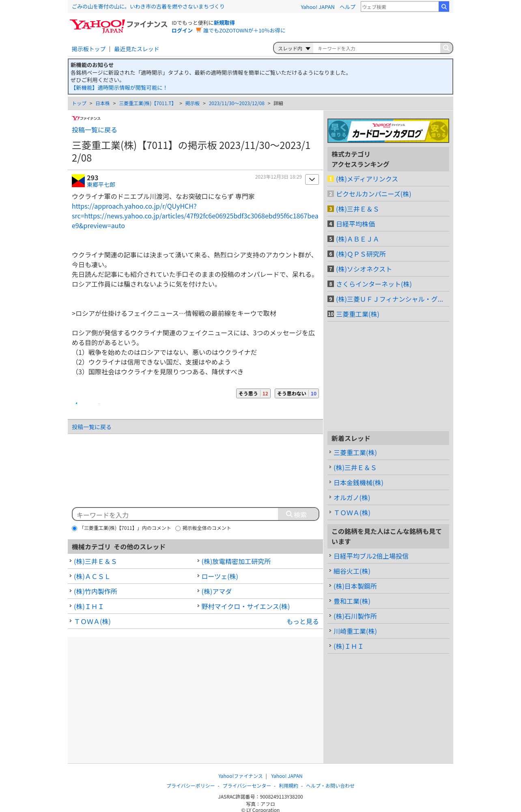
Task: Open 日経平均ブル2倍上場投信 link
Action: 371,556
